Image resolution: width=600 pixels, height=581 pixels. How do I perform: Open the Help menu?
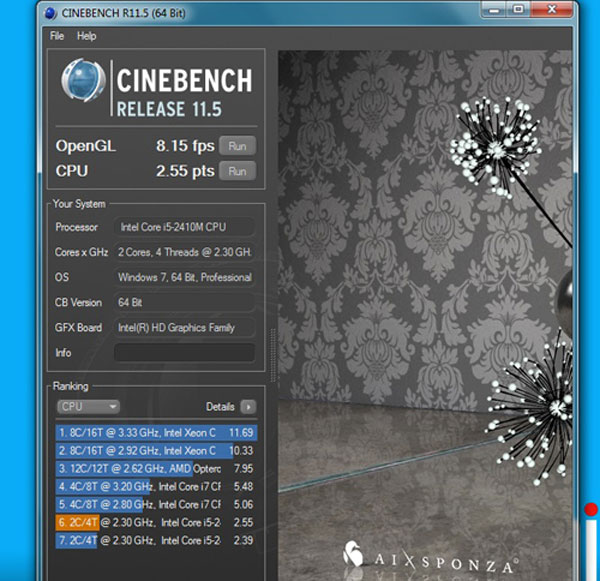[86, 36]
